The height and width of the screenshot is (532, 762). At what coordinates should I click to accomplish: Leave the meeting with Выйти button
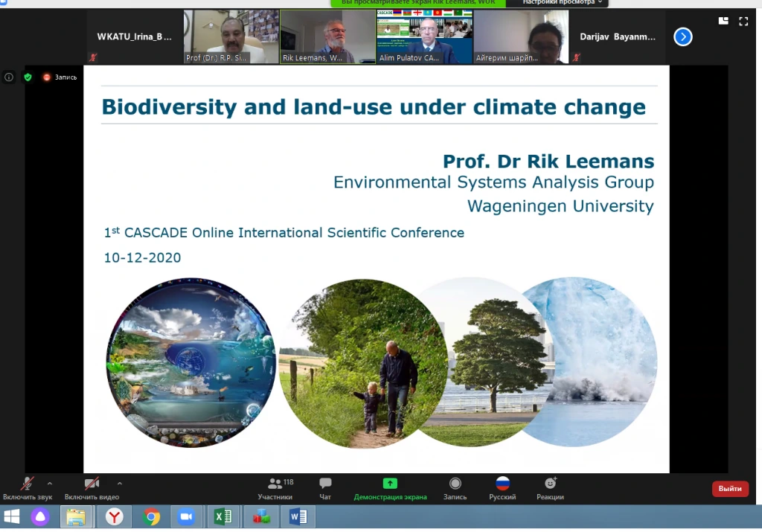[730, 488]
